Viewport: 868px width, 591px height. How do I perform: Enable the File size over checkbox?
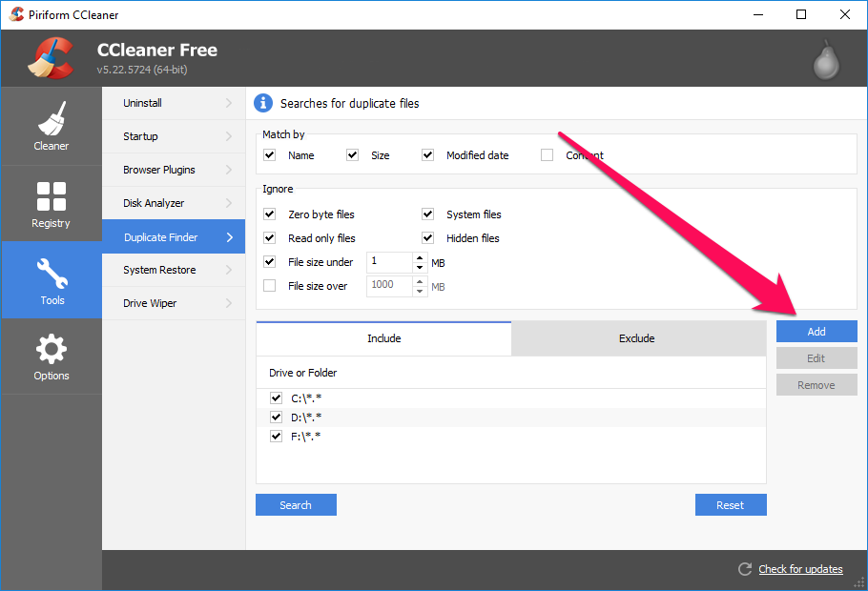270,286
